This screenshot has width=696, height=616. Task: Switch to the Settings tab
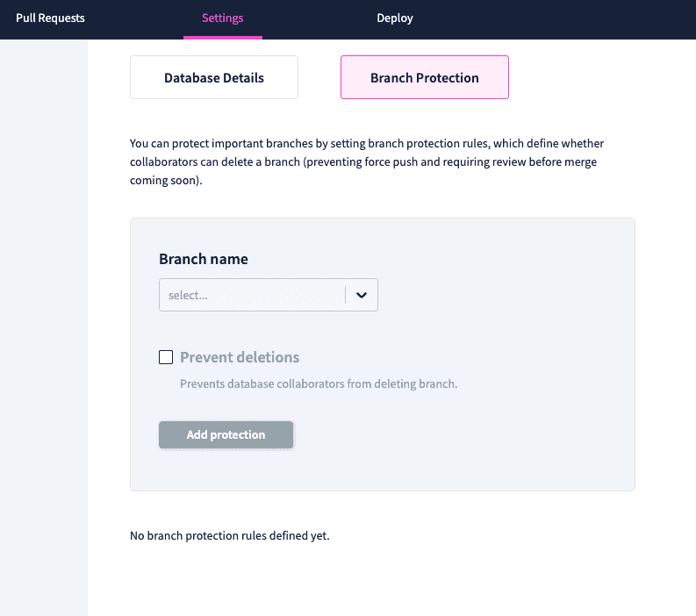click(x=222, y=18)
